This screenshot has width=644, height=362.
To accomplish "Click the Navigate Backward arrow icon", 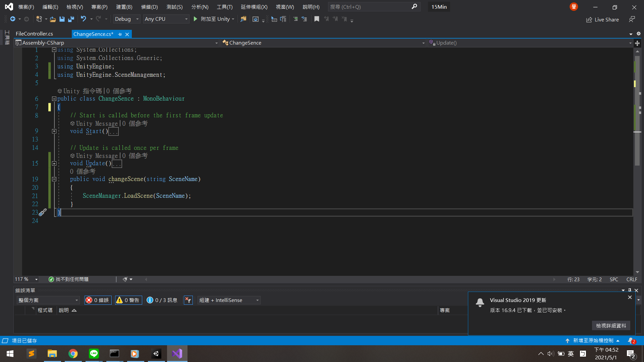I will tap(13, 19).
